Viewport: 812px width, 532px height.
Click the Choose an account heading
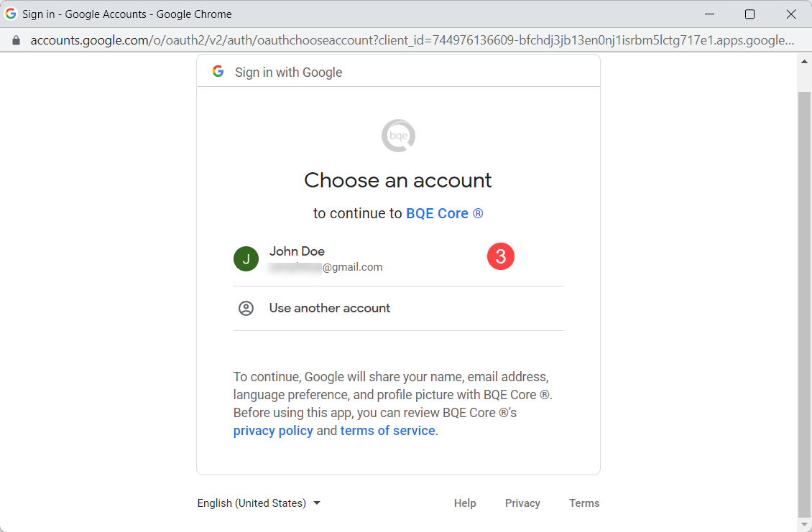click(x=397, y=180)
